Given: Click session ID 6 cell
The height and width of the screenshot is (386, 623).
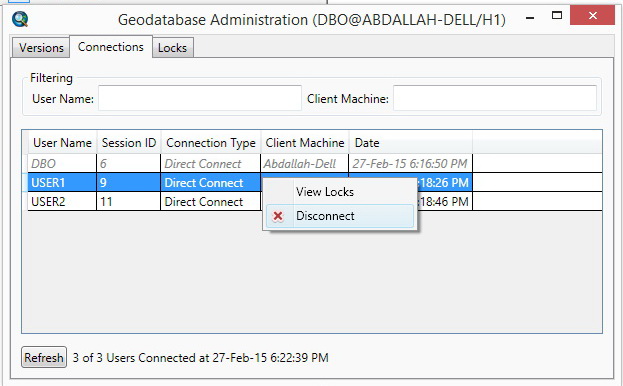Looking at the screenshot, I should (128, 163).
